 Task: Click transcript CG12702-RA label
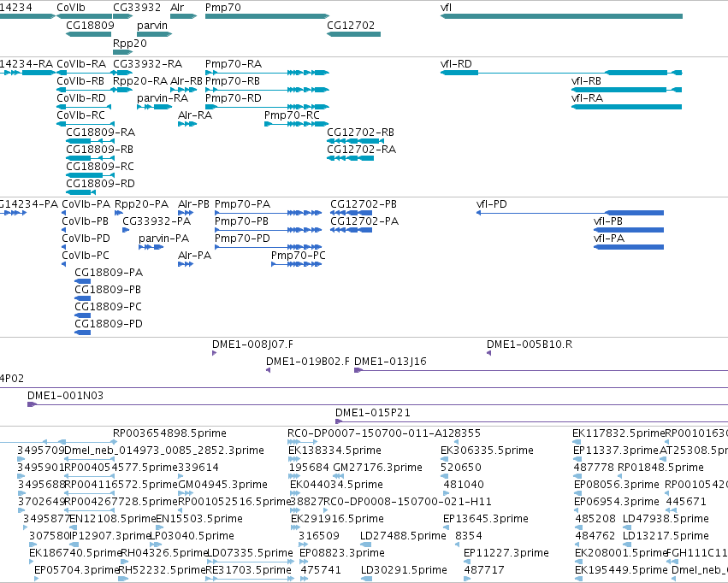click(362, 150)
